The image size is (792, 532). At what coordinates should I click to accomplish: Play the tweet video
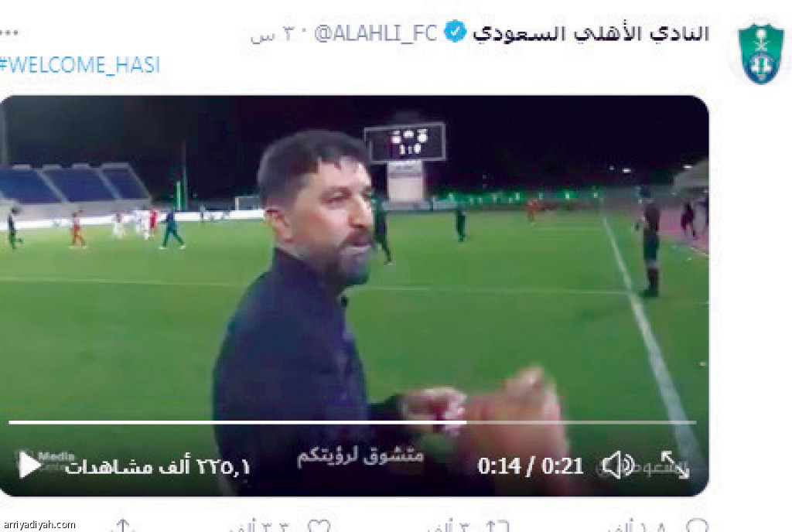[29, 465]
